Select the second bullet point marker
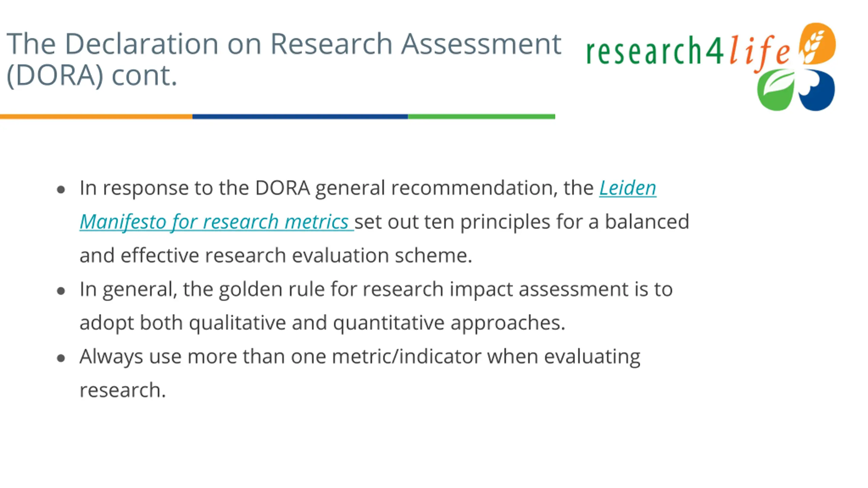This screenshot has width=868, height=488. coord(61,291)
